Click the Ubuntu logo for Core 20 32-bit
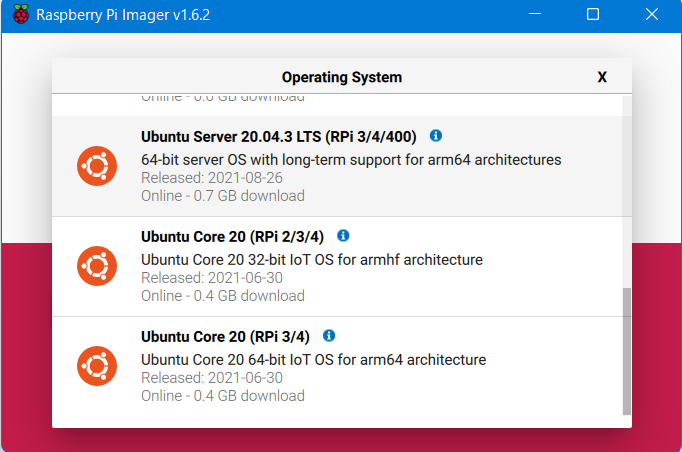This screenshot has height=452, width=682. pyautogui.click(x=97, y=266)
